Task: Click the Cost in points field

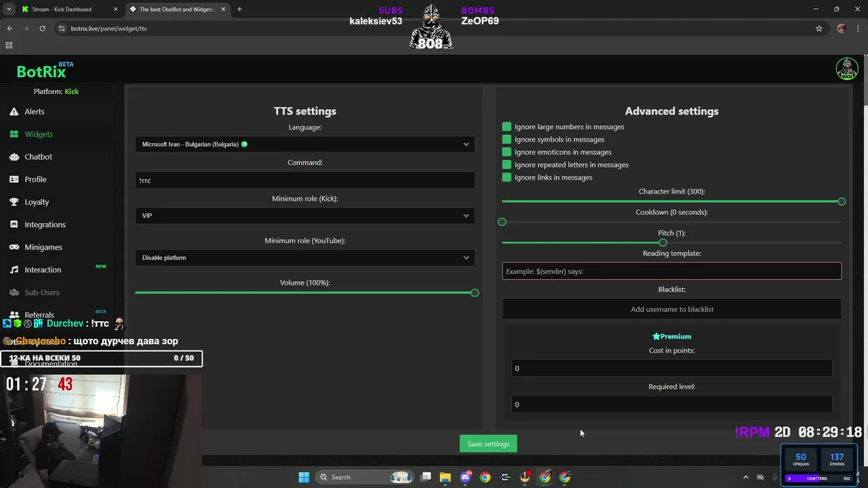Action: pos(671,368)
